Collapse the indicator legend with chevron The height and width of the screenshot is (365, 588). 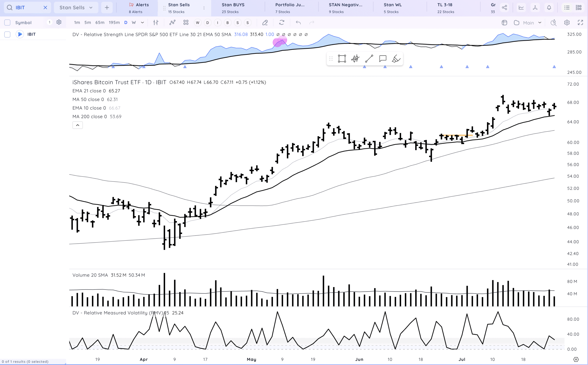pyautogui.click(x=78, y=125)
